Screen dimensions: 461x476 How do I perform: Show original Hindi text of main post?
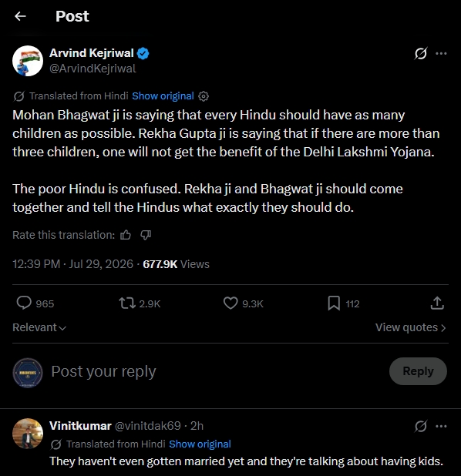(x=163, y=96)
